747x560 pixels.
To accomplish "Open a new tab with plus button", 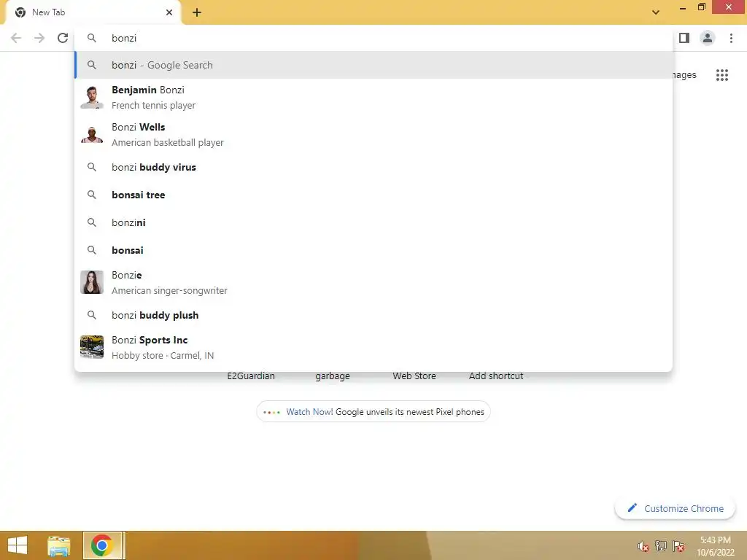I will click(x=197, y=12).
